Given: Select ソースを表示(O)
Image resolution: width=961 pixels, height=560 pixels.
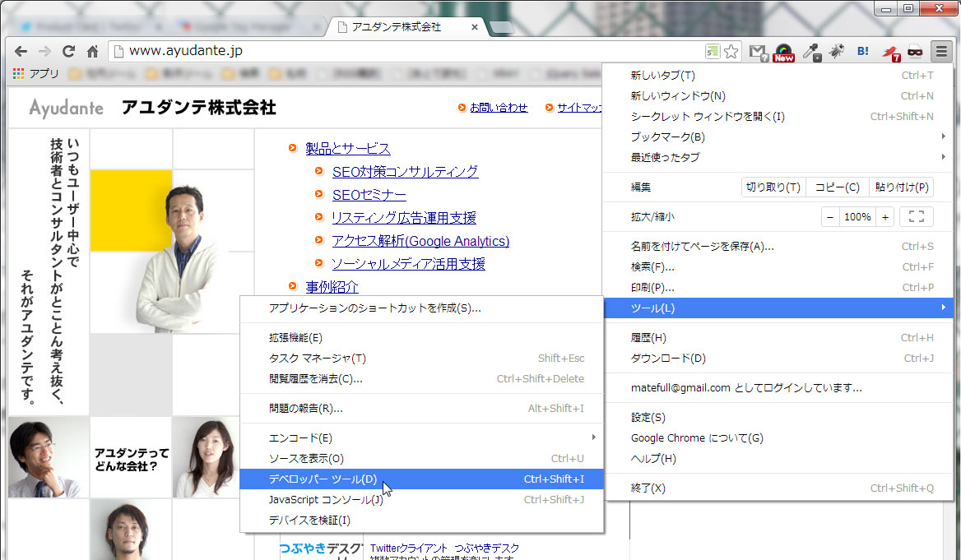Looking at the screenshot, I should click(x=421, y=458).
